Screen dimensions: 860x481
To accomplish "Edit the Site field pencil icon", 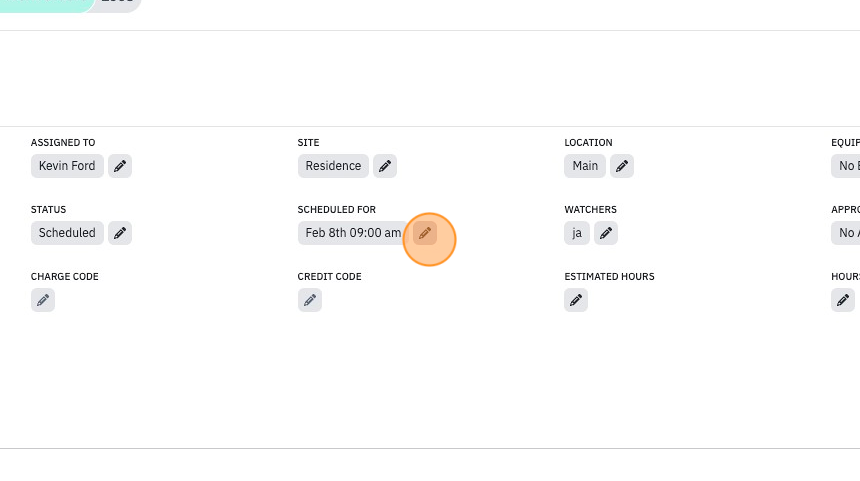I will tap(385, 166).
